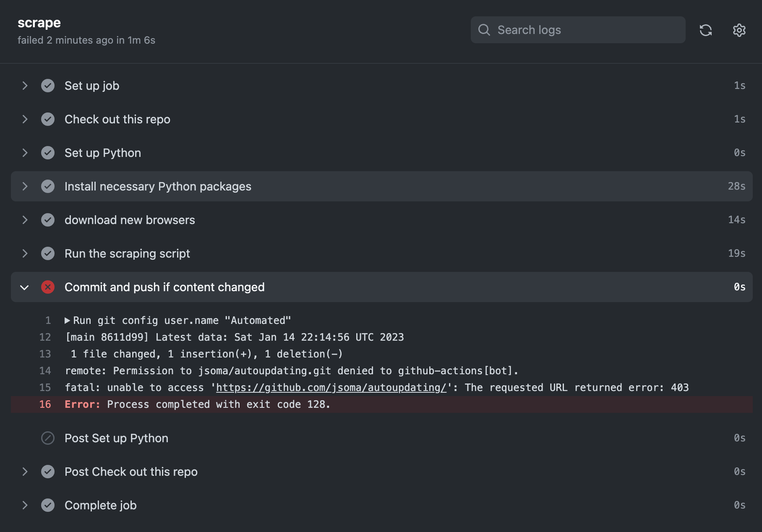The height and width of the screenshot is (532, 762).
Task: Click the success checkmark for Set up job
Action: tap(48, 86)
